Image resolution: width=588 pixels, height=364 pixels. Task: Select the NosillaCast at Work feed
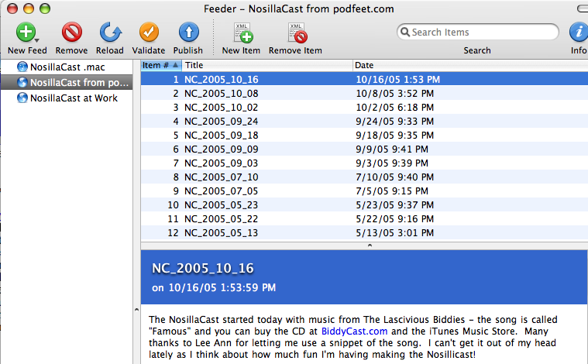pyautogui.click(x=74, y=98)
